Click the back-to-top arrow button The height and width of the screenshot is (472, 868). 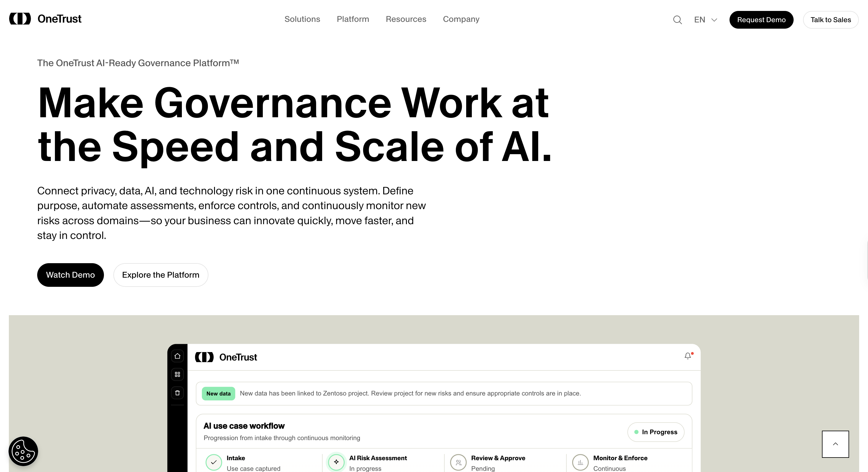pyautogui.click(x=835, y=444)
